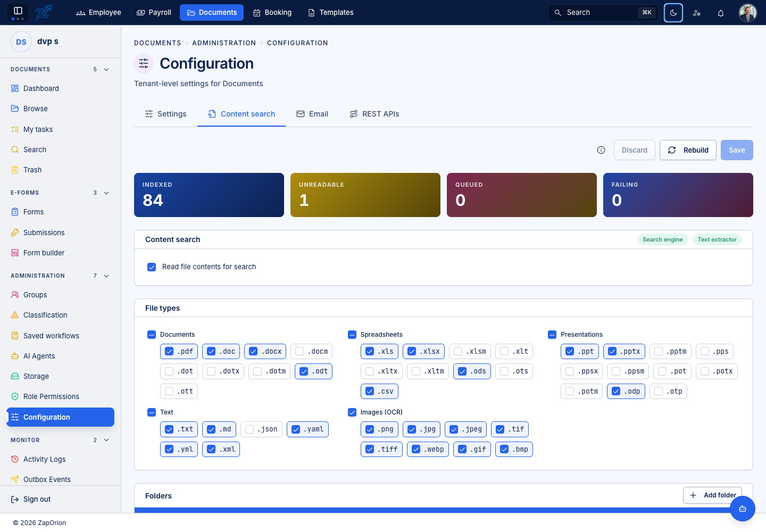Image resolution: width=766 pixels, height=532 pixels.
Task: Switch to the Email tab
Action: (312, 114)
